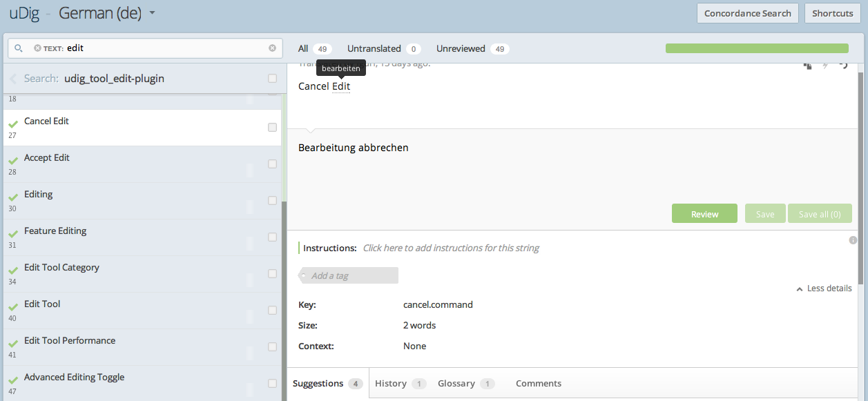This screenshot has height=401, width=868.
Task: Check the Feature Editing string checkbox
Action: pos(272,237)
